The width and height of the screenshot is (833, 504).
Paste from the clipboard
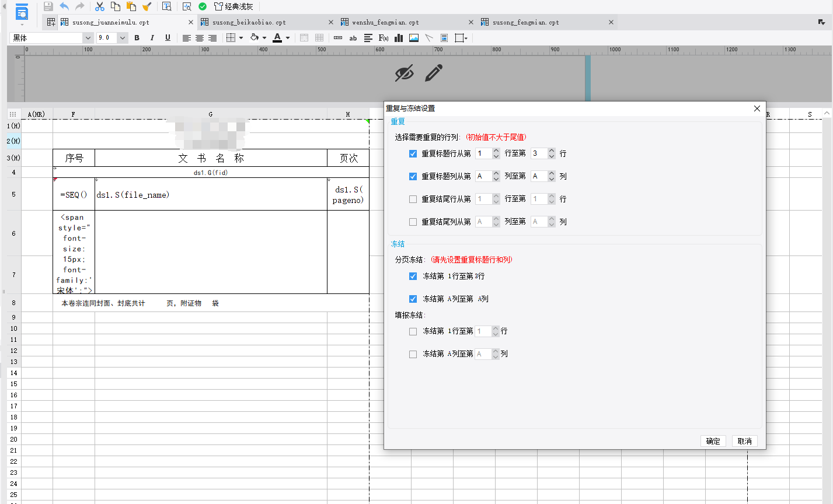point(131,6)
